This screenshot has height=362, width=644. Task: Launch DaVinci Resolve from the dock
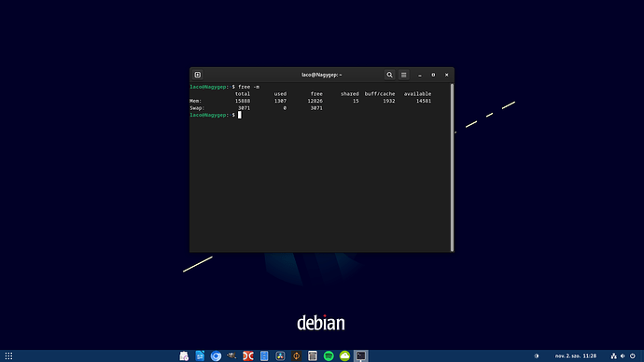point(280,355)
